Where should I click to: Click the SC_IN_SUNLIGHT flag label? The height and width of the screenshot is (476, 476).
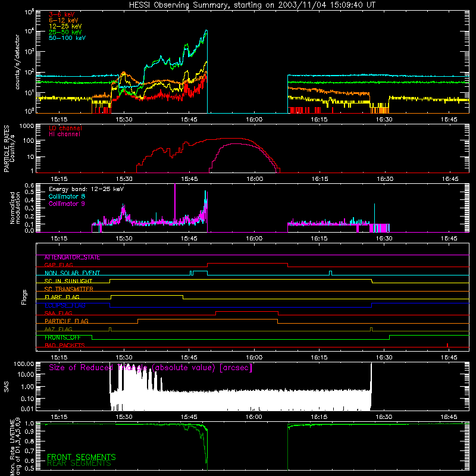point(68,281)
